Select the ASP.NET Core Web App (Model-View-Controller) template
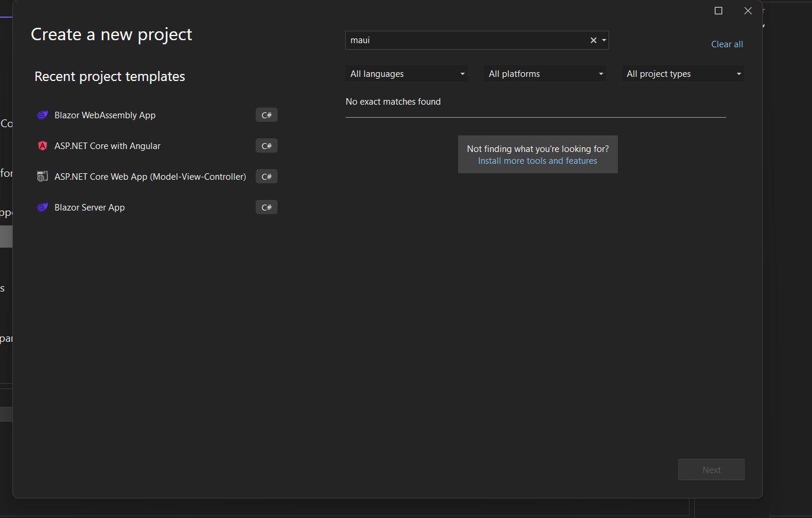Screen dimensions: 812x518 tap(150, 176)
